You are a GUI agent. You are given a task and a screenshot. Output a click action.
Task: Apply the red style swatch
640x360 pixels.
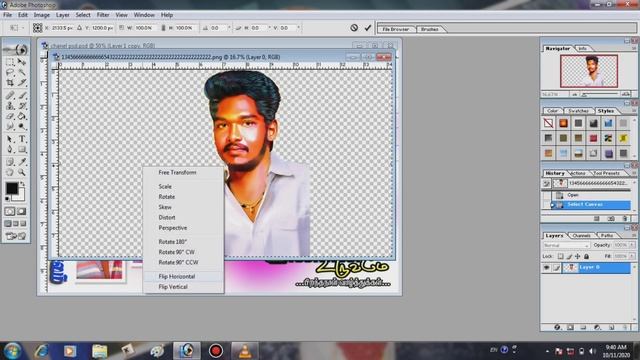(593, 138)
